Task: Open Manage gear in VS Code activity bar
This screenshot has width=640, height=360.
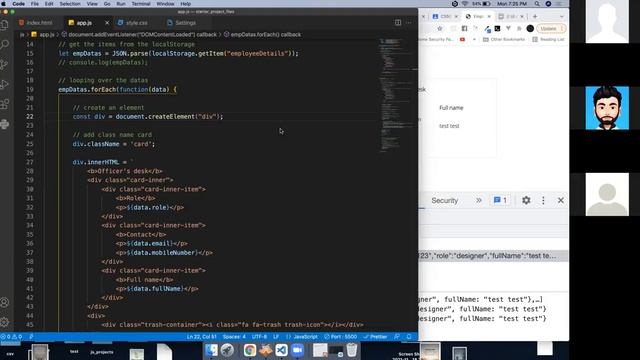Action: click(x=5, y=322)
